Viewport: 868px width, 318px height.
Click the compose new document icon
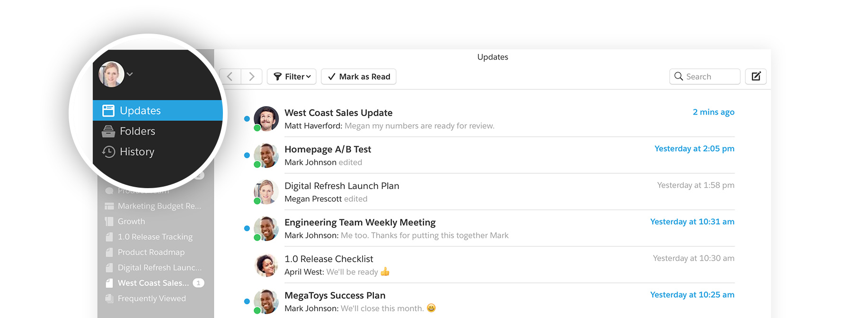coord(756,76)
